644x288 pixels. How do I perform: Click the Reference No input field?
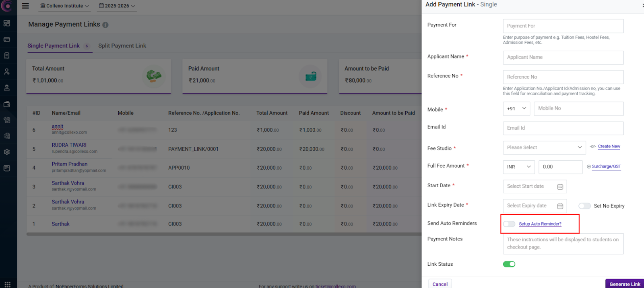click(563, 77)
